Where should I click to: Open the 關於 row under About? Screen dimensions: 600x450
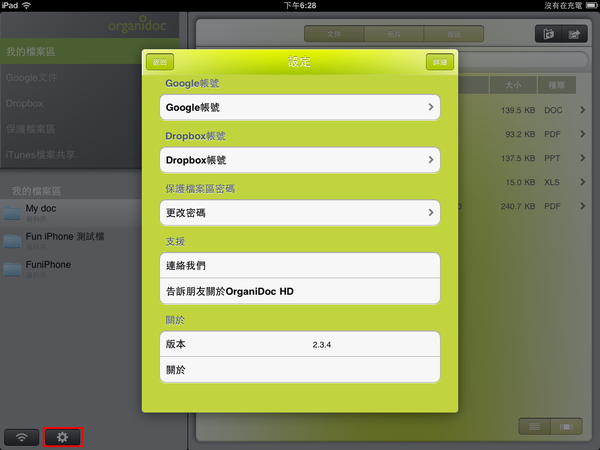(300, 370)
